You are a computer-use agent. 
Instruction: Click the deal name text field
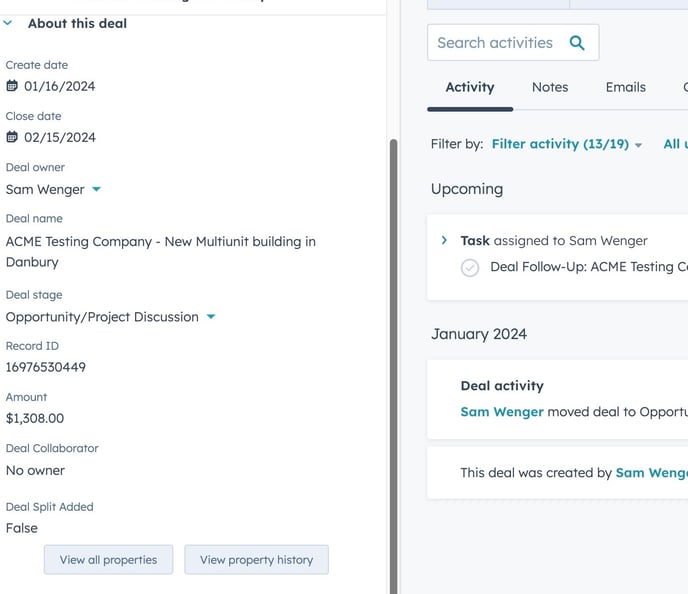[x=160, y=251]
